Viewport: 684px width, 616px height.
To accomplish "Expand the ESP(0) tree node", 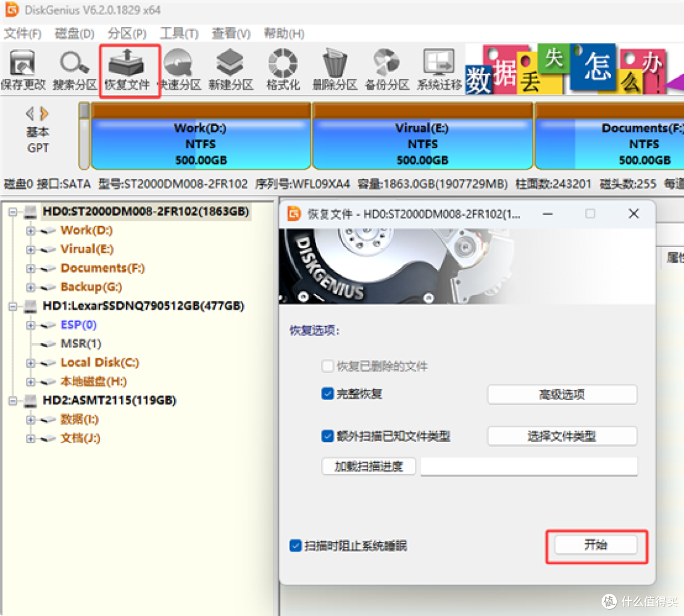I will point(30,325).
